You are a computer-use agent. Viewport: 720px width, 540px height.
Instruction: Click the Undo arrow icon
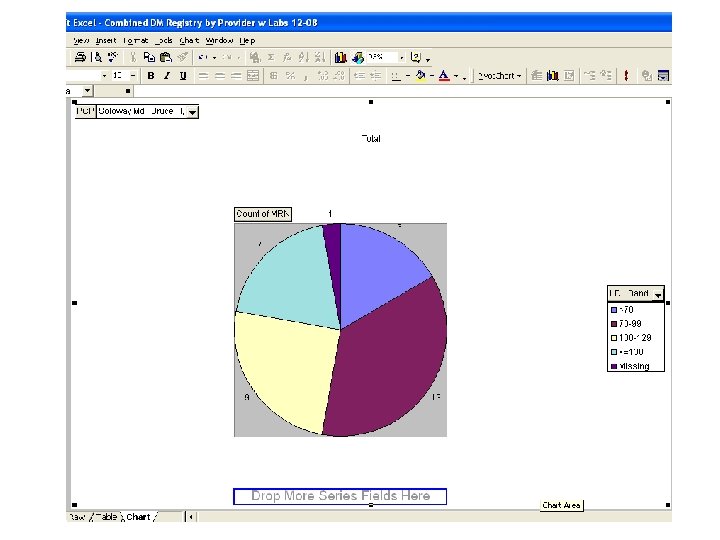pyautogui.click(x=202, y=57)
